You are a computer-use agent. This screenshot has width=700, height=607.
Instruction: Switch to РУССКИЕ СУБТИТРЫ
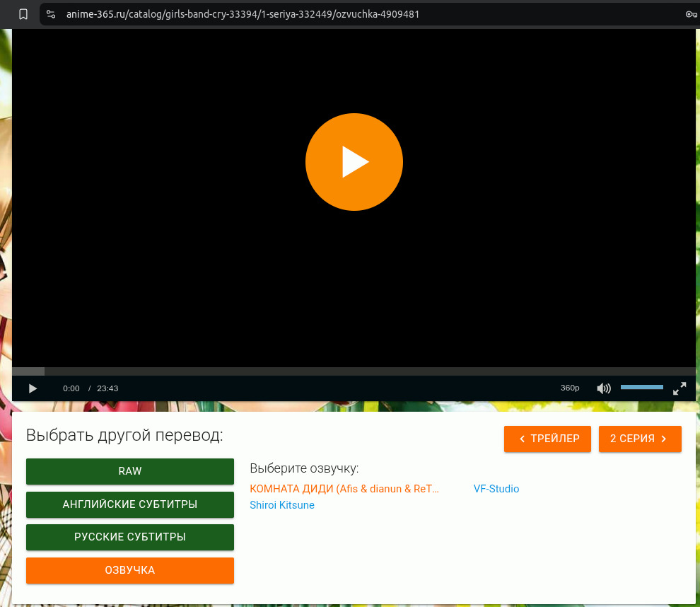(x=130, y=537)
